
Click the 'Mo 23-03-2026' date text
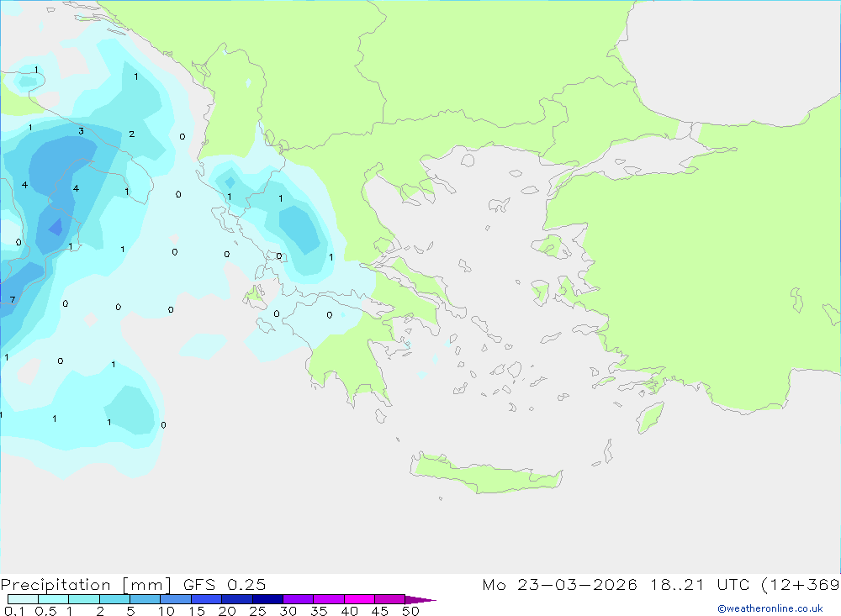tap(559, 584)
